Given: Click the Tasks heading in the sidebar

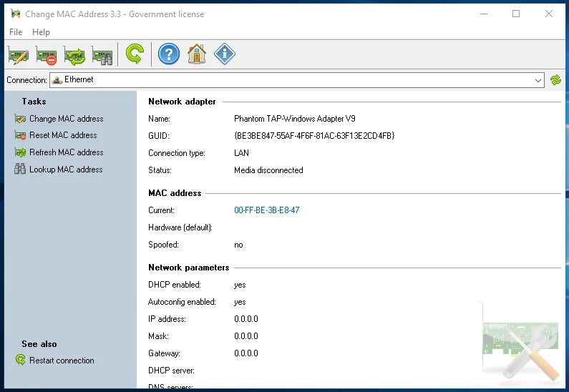Looking at the screenshot, I should [x=34, y=102].
